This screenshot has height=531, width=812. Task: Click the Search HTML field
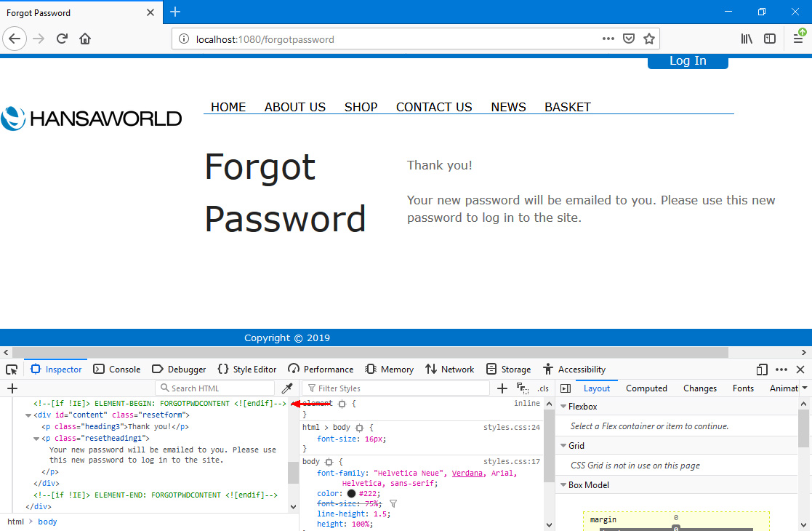[215, 388]
